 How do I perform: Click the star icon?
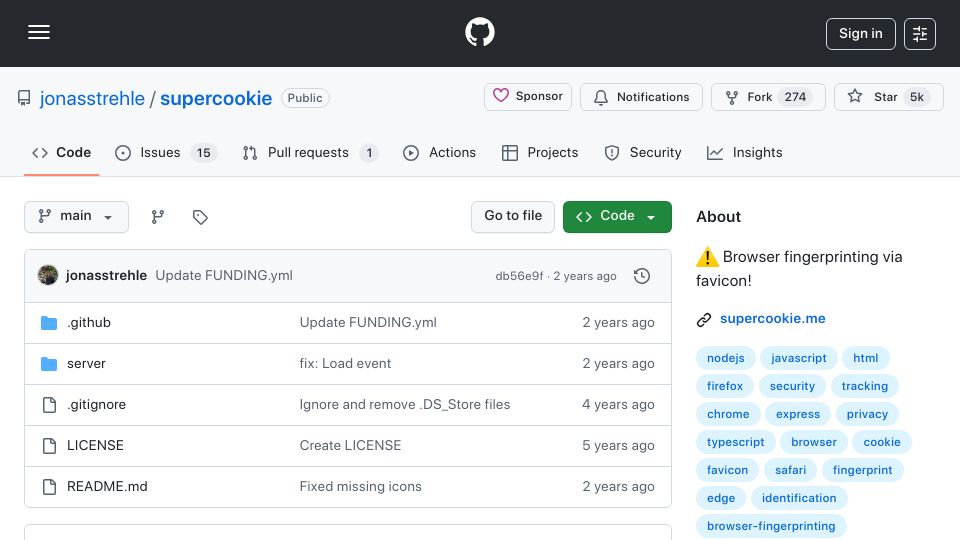pos(855,96)
